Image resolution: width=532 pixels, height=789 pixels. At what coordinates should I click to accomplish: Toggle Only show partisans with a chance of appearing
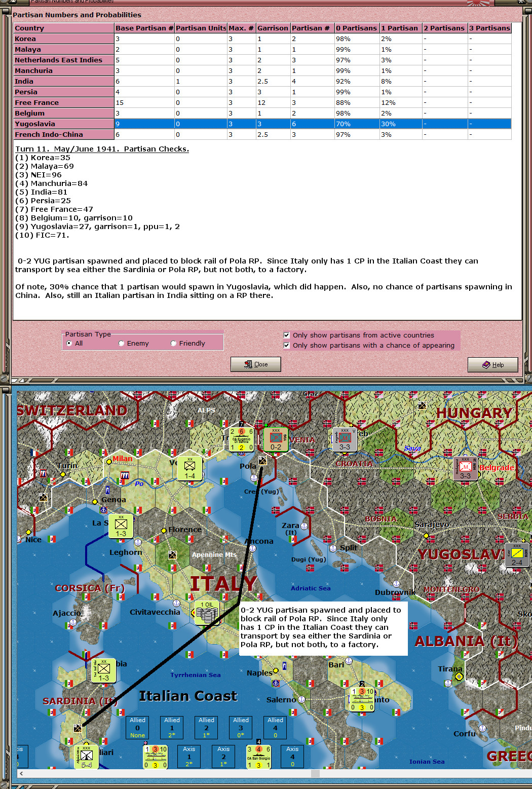point(287,345)
